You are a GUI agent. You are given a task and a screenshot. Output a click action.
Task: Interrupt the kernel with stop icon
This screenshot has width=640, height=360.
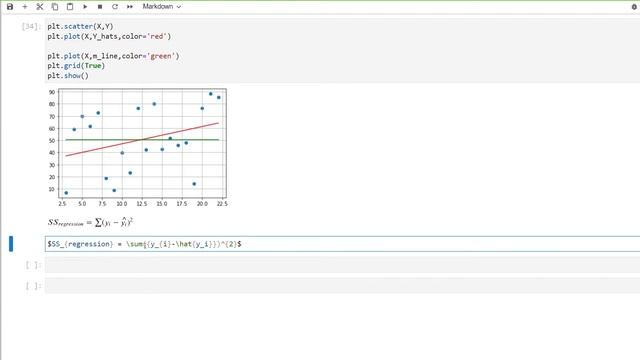(x=100, y=7)
